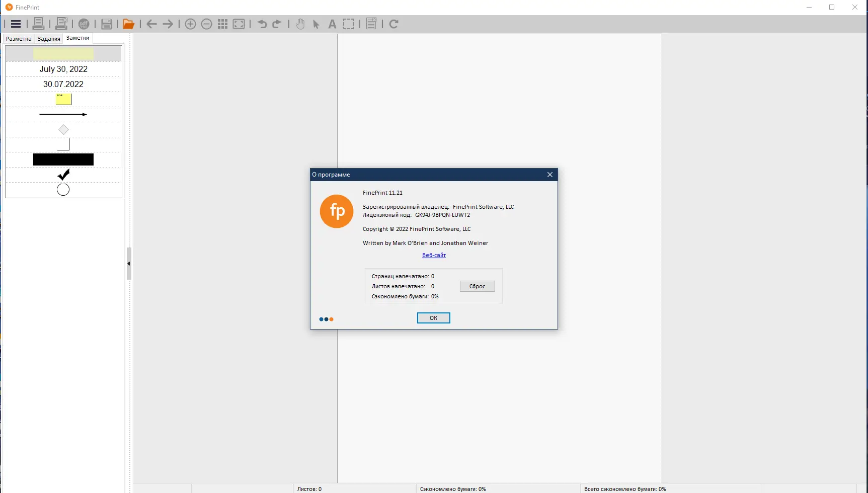Click the Zoom Out minus icon

[x=206, y=24]
